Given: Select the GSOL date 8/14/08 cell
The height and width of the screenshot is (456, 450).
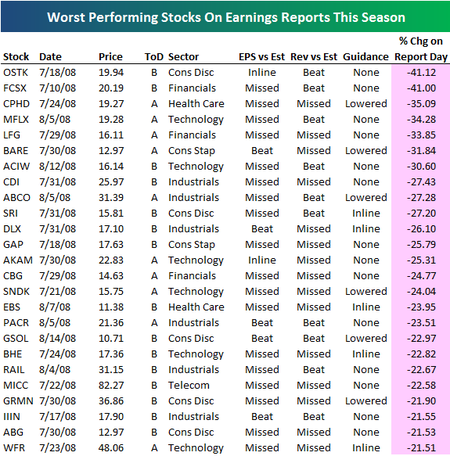Looking at the screenshot, I should pyautogui.click(x=57, y=338).
